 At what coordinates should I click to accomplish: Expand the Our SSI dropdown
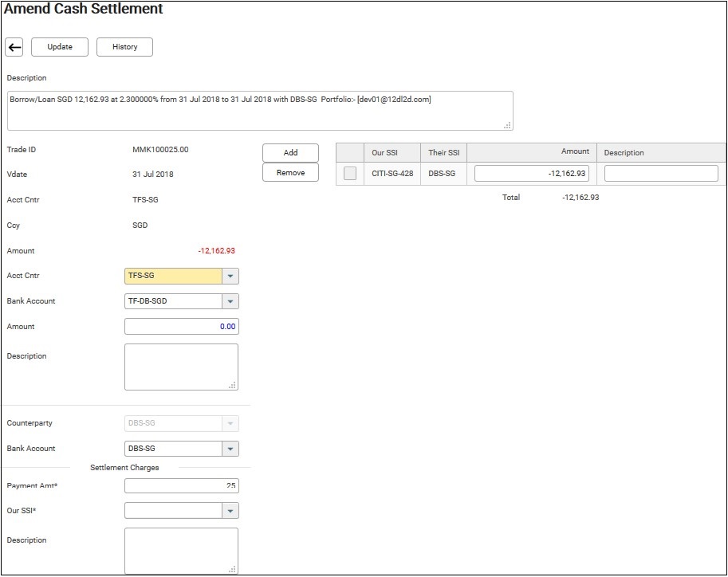pyautogui.click(x=230, y=511)
